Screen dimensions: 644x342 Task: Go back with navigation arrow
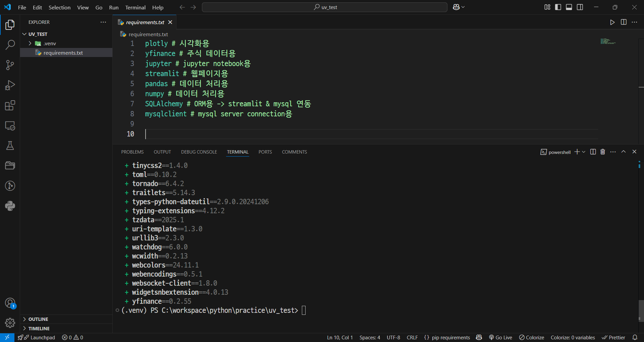click(182, 7)
